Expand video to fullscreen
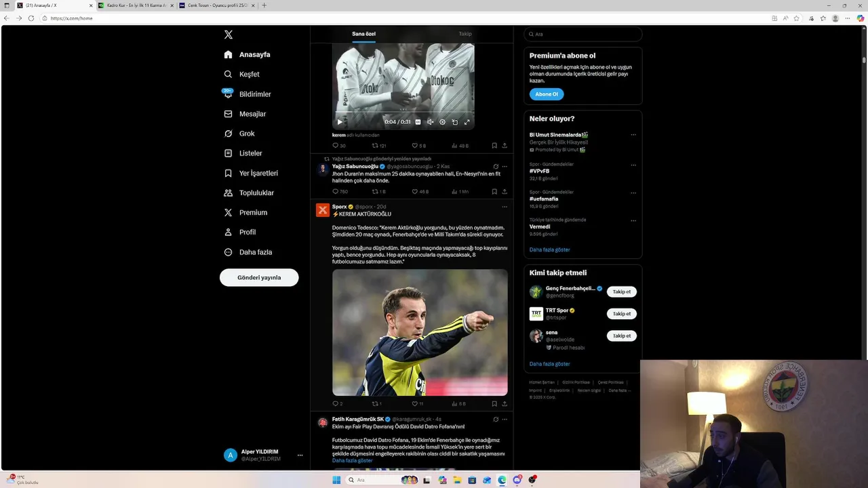868x488 pixels. click(x=467, y=122)
